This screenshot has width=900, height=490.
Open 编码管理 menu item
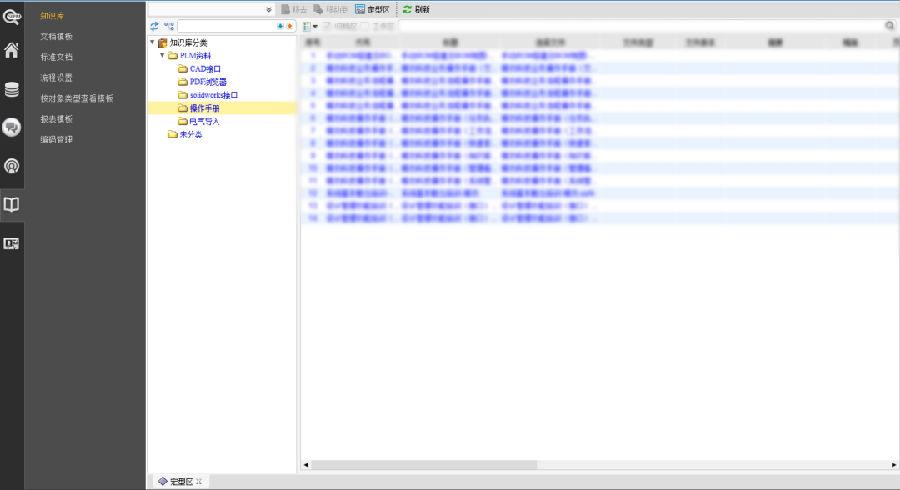[x=56, y=139]
